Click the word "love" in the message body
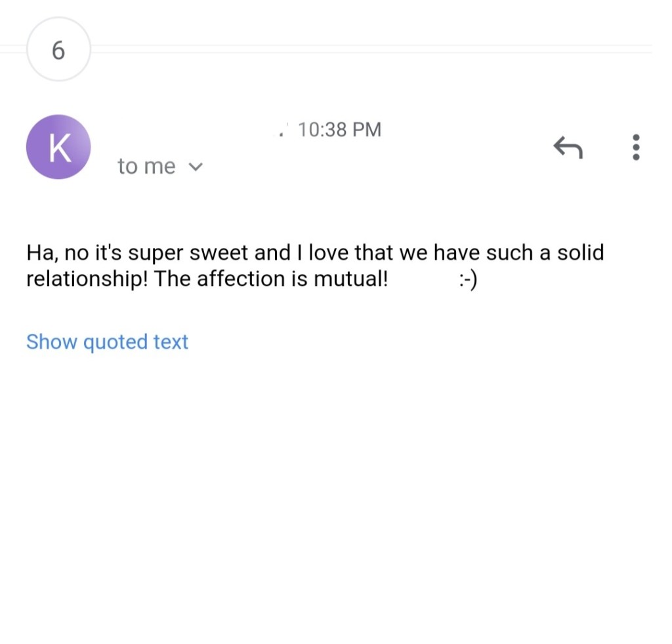672x644 pixels. [329, 252]
